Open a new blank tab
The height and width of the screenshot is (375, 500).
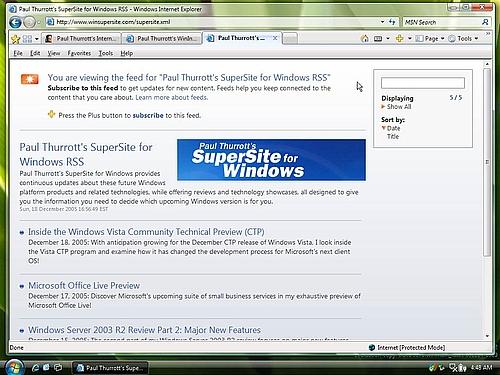(290, 39)
